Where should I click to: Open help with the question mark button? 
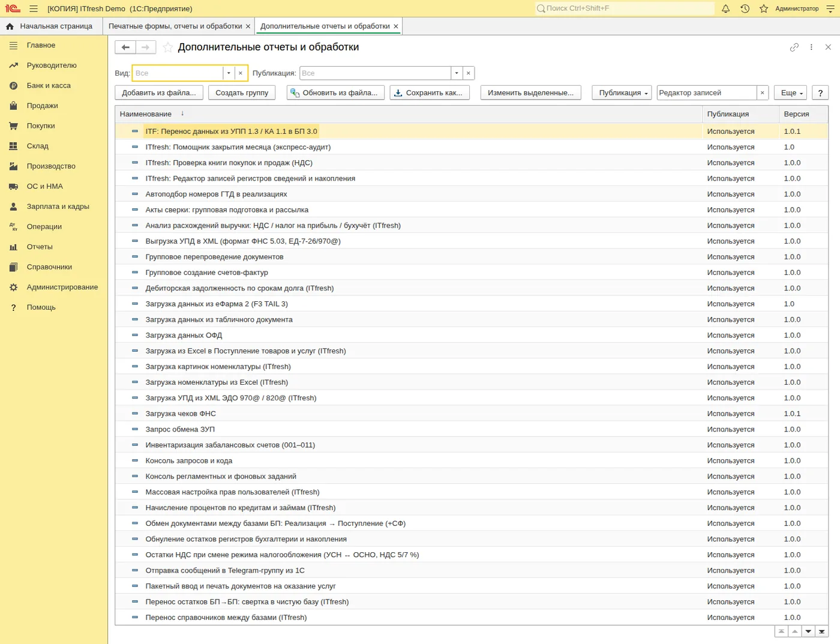(820, 92)
